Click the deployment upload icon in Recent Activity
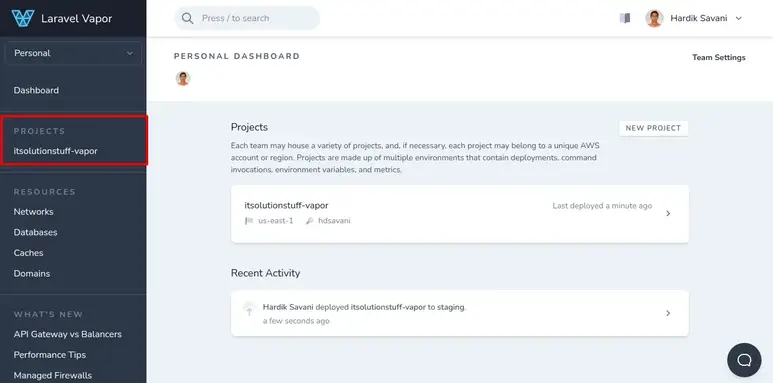773x383 pixels. [x=249, y=309]
